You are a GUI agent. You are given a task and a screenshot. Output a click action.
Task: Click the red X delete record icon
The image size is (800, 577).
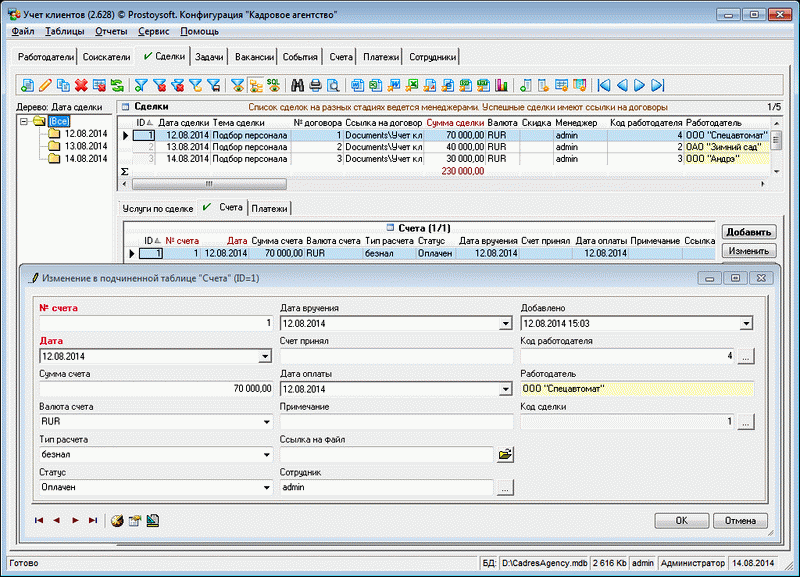[81, 85]
